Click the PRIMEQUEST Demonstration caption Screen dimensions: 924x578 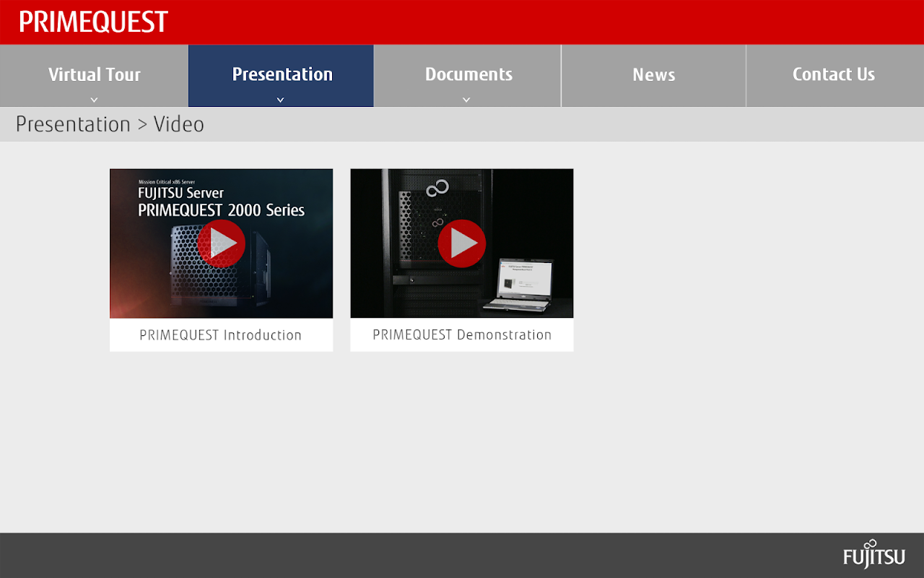click(462, 335)
